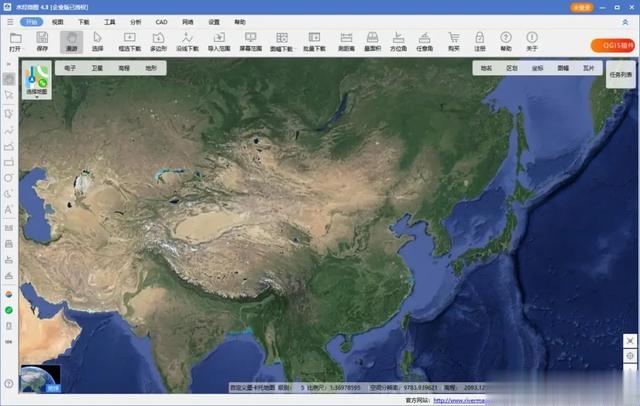Open the 开始 ribbon tab
Screen dimensions: 640x406
(x=31, y=22)
